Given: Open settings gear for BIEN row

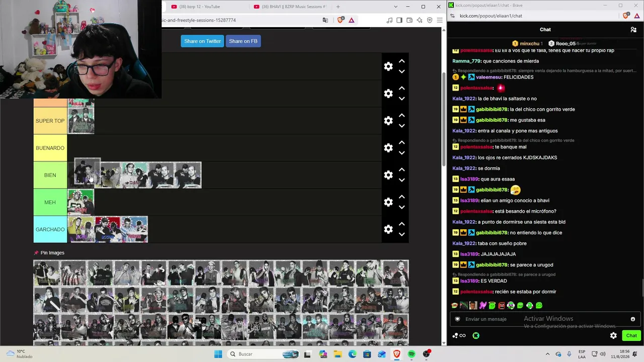Looking at the screenshot, I should pos(388,175).
